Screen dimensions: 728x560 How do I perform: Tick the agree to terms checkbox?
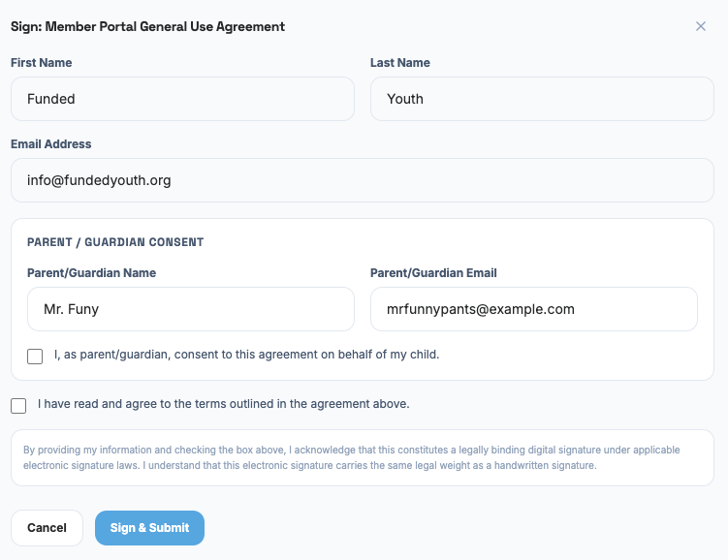tap(18, 405)
